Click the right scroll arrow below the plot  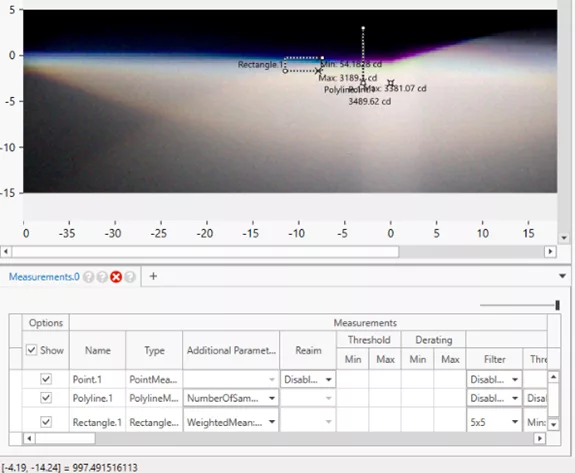550,252
